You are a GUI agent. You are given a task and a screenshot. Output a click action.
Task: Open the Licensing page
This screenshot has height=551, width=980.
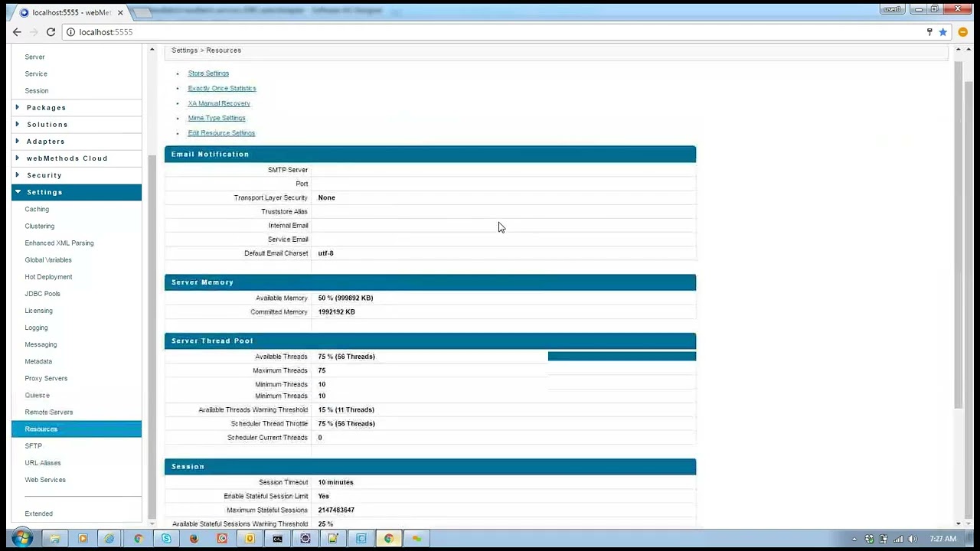pos(38,310)
